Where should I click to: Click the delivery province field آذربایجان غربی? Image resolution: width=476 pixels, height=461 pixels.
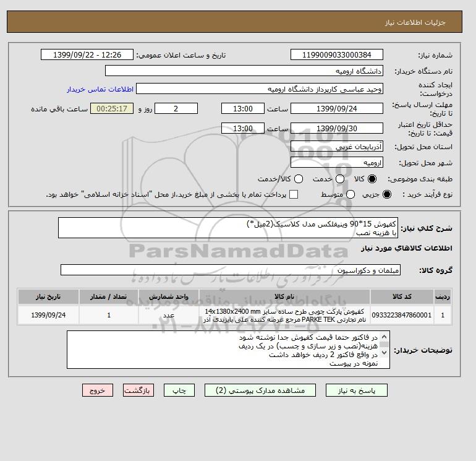337,147
